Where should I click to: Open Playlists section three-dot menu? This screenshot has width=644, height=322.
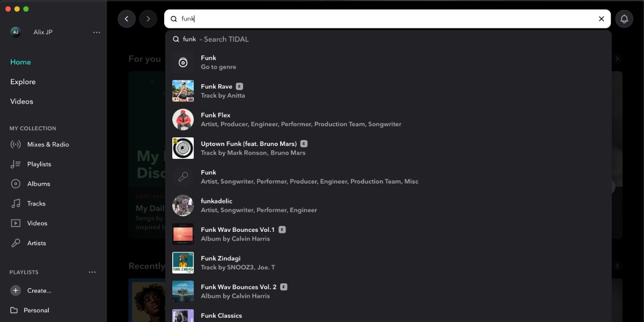point(92,272)
